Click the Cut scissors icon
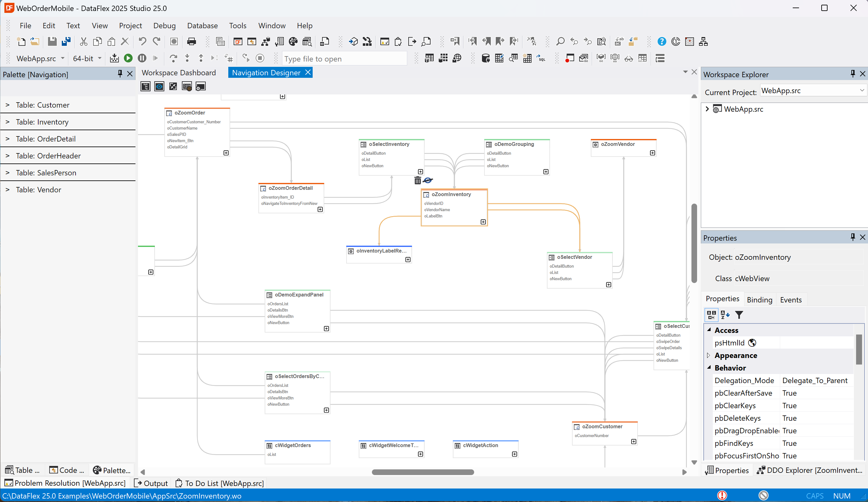Screen dimensions: 868x502 (83, 42)
